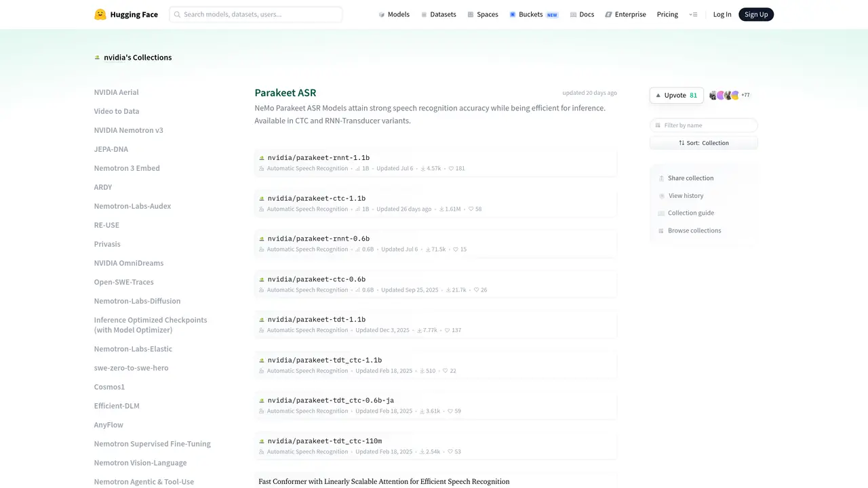Click the download icon on parakeet-rnnt-0.6b
The width and height of the screenshot is (868, 488).
coord(428,249)
